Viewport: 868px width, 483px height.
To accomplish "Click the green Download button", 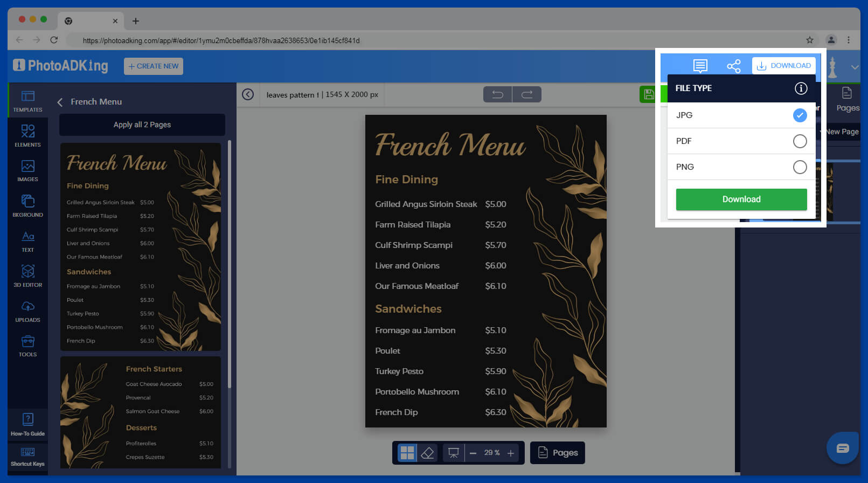I will [x=741, y=199].
